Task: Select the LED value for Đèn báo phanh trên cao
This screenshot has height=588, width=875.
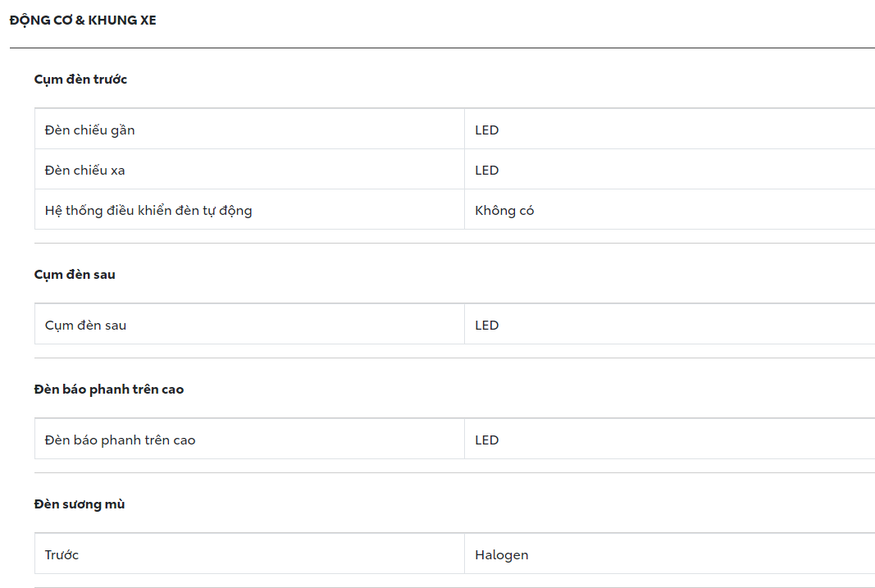Action: tap(487, 440)
